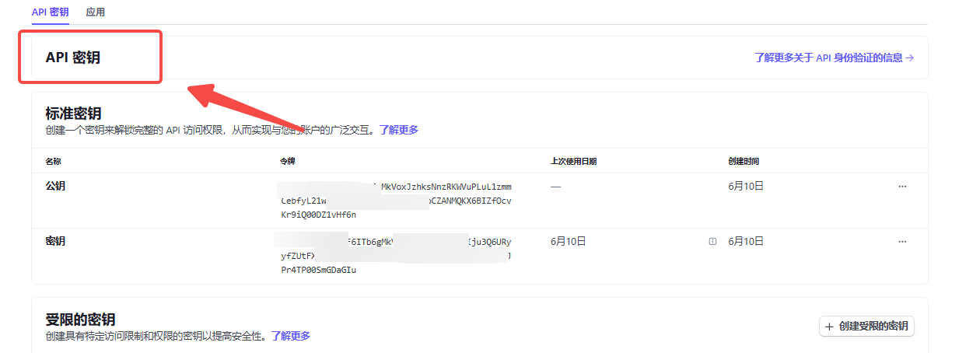This screenshot has height=353, width=980.
Task: Click the 令牌 column header
Action: point(288,162)
